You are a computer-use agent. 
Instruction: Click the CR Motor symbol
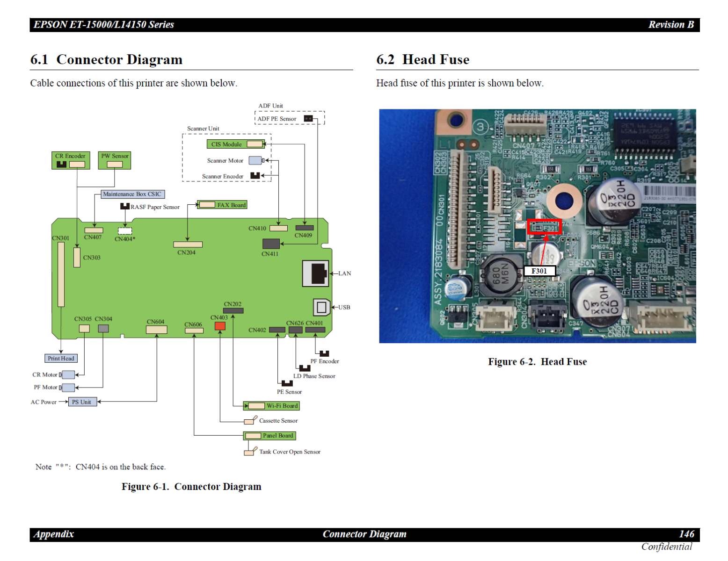(x=68, y=374)
